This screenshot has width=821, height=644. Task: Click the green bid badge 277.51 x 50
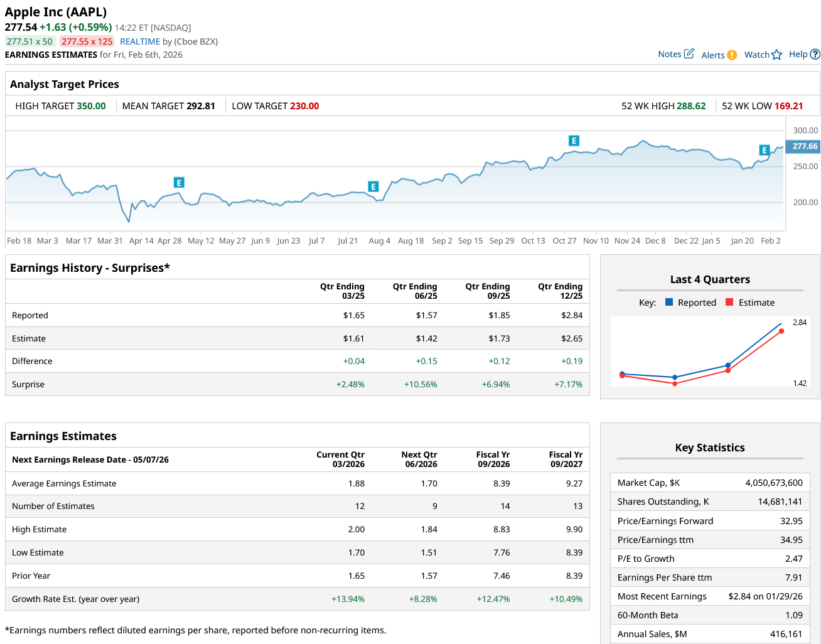[30, 41]
